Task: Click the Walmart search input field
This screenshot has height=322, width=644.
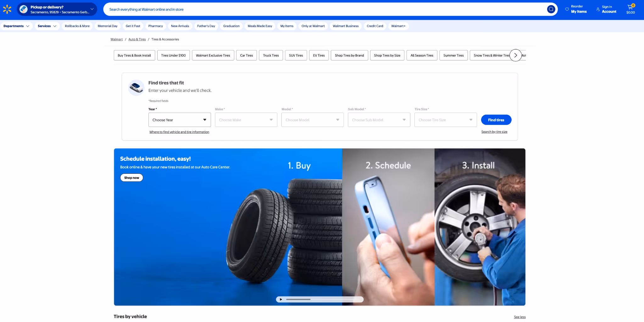Action: click(x=327, y=9)
